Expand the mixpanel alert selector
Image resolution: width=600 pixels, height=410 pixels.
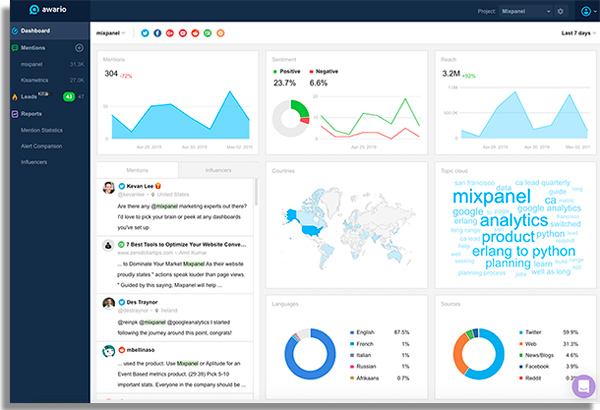111,33
